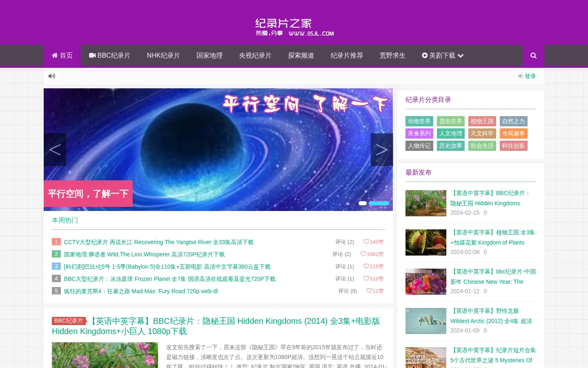Open sidebar link 5个古代世界之谜
The width and height of the screenshot is (588, 368).
pos(493,355)
